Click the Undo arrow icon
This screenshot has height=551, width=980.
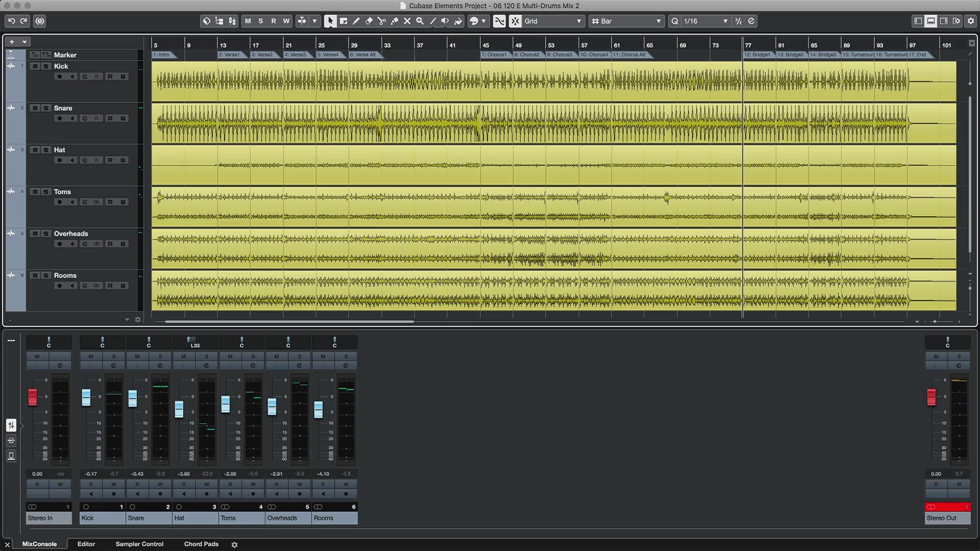(11, 21)
